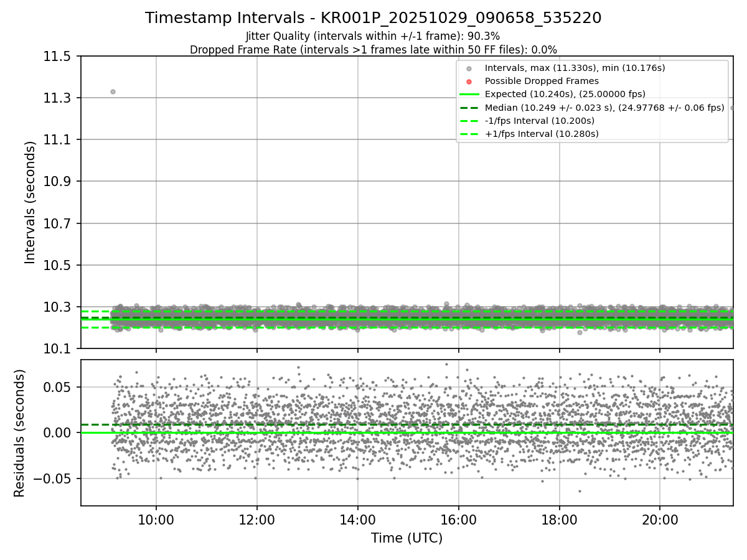This screenshot has width=747, height=560.
Task: Click the gray dot marker beside the Intervals legend entry
Action: (x=469, y=68)
